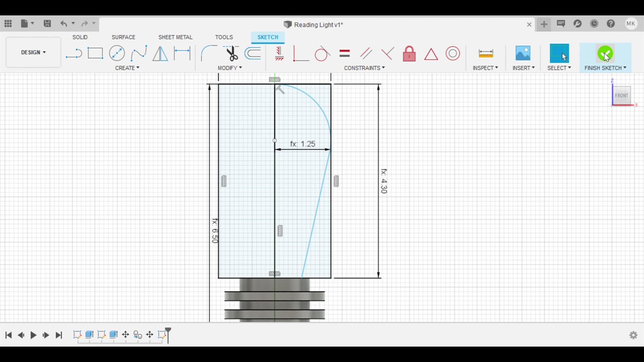
Task: Apply the Tangent constraint
Action: (322, 54)
